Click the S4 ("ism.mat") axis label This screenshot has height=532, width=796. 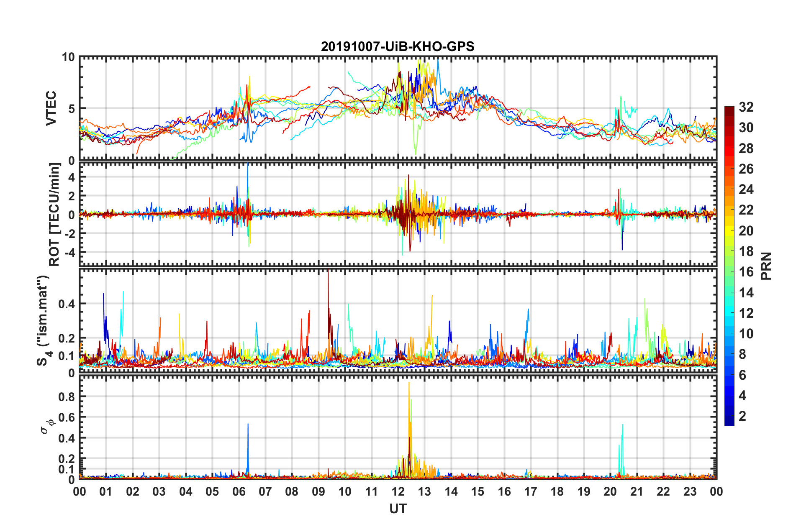pyautogui.click(x=44, y=320)
